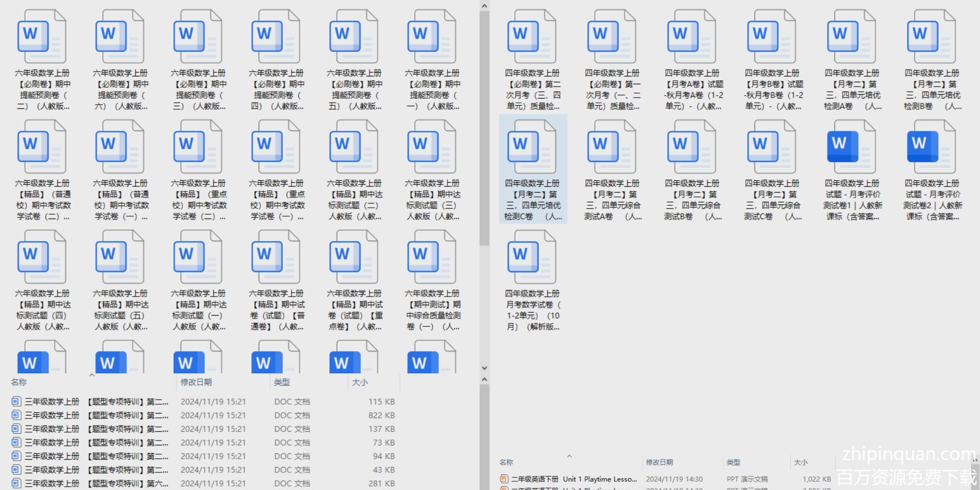Sort PPT list by 名称 column header
Image resolution: width=980 pixels, height=490 pixels.
pyautogui.click(x=506, y=462)
